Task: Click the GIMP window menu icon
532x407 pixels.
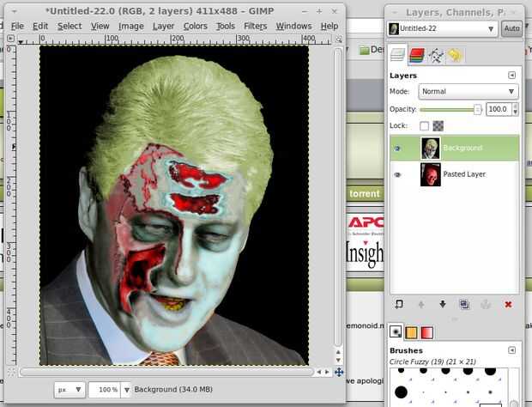Action: [15, 11]
